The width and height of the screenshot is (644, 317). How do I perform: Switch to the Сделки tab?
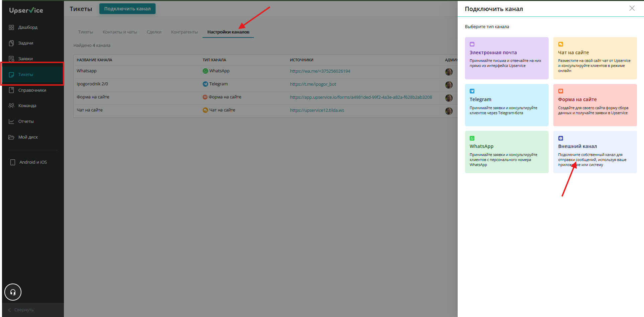click(154, 32)
